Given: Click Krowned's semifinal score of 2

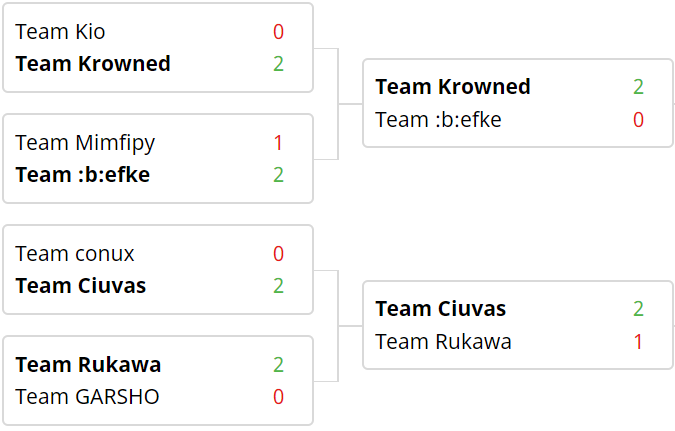Looking at the screenshot, I should point(638,87).
